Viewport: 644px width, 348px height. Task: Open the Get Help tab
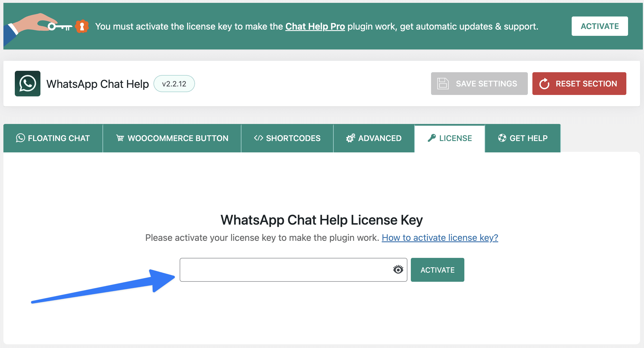coord(523,138)
